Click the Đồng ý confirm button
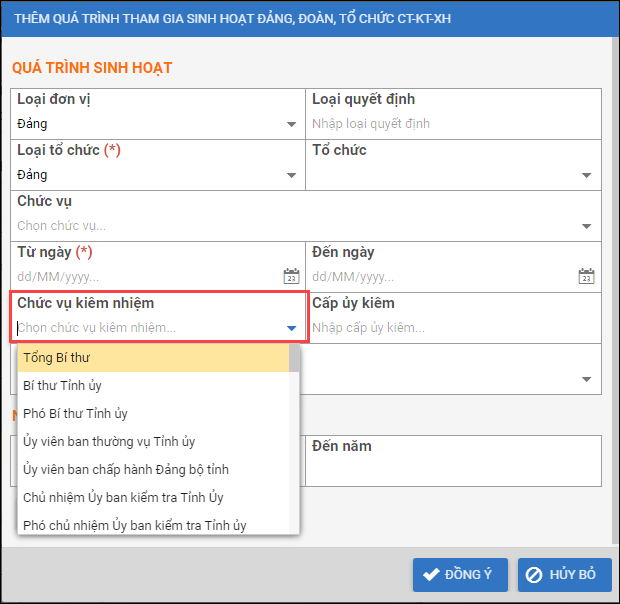 460,575
